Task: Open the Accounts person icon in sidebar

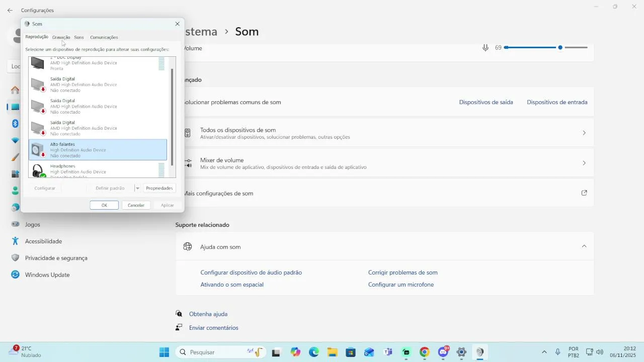Action: coord(15,191)
